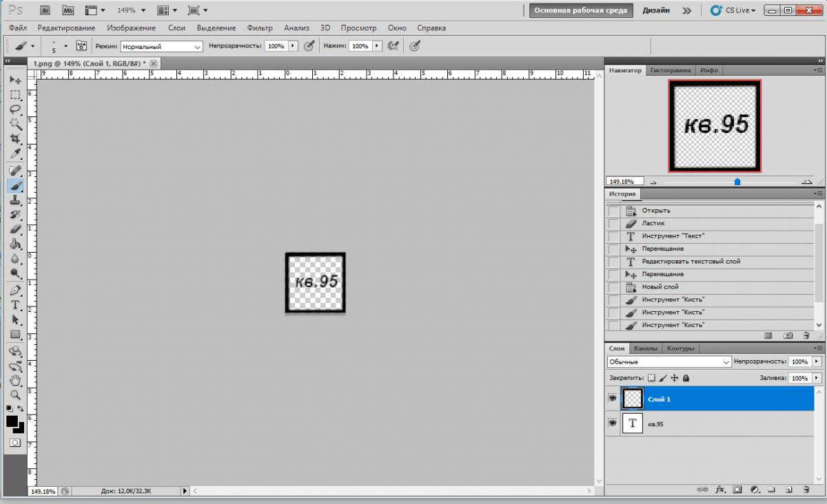827x504 pixels.
Task: Click the Дизайн workspace button
Action: (656, 10)
